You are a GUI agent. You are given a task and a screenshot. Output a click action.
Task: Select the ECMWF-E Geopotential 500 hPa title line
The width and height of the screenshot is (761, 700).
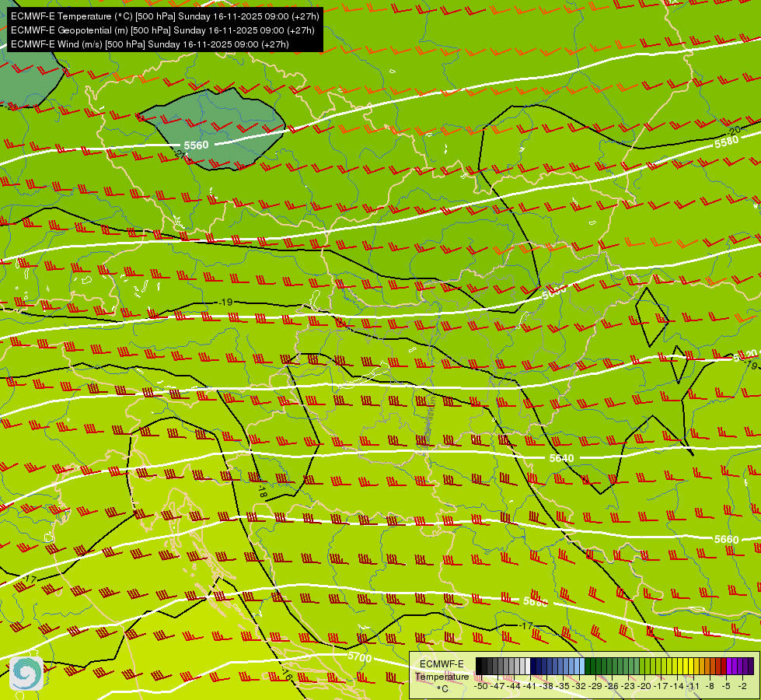(x=162, y=30)
